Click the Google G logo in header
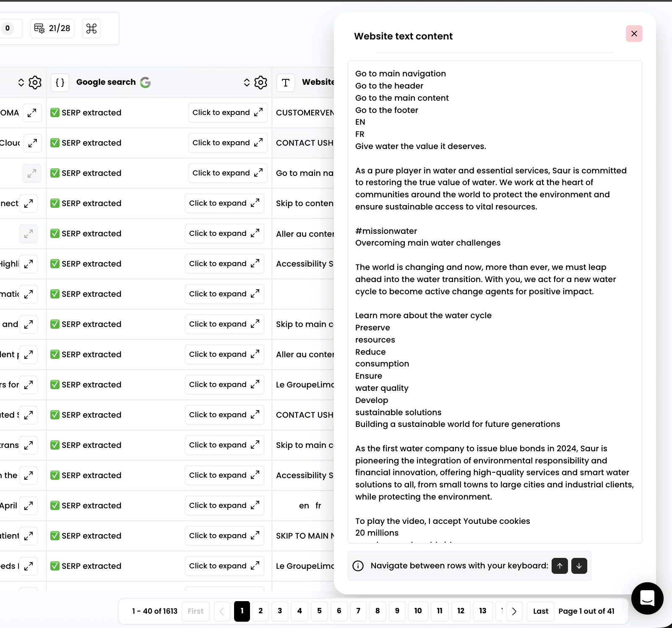Viewport: 672px width, 628px height. (x=146, y=82)
